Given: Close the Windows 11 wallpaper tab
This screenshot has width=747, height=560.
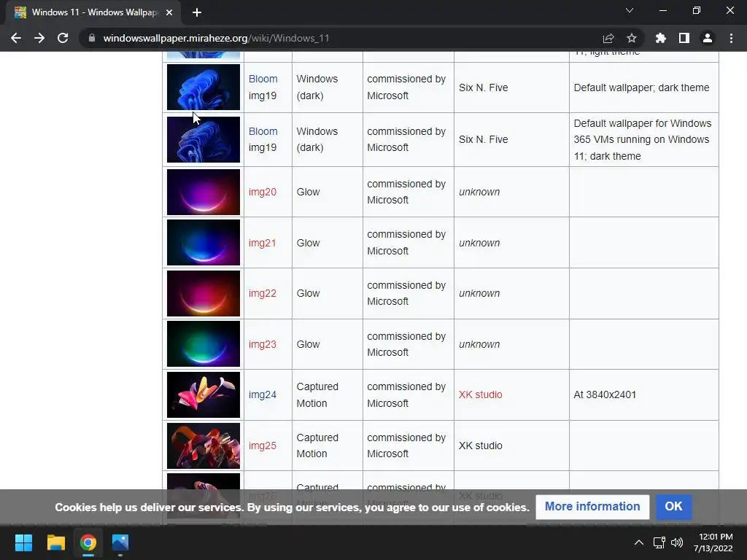Looking at the screenshot, I should tap(169, 12).
